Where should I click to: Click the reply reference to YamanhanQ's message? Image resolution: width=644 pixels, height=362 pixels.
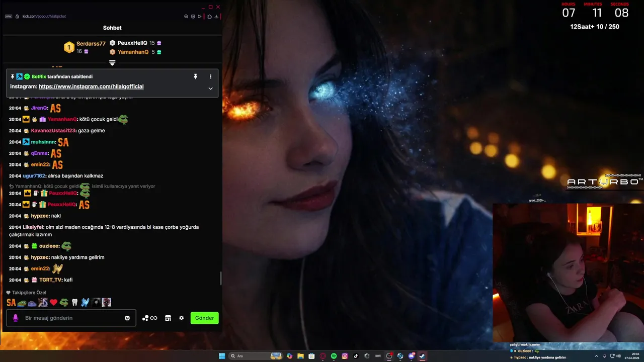(x=82, y=186)
